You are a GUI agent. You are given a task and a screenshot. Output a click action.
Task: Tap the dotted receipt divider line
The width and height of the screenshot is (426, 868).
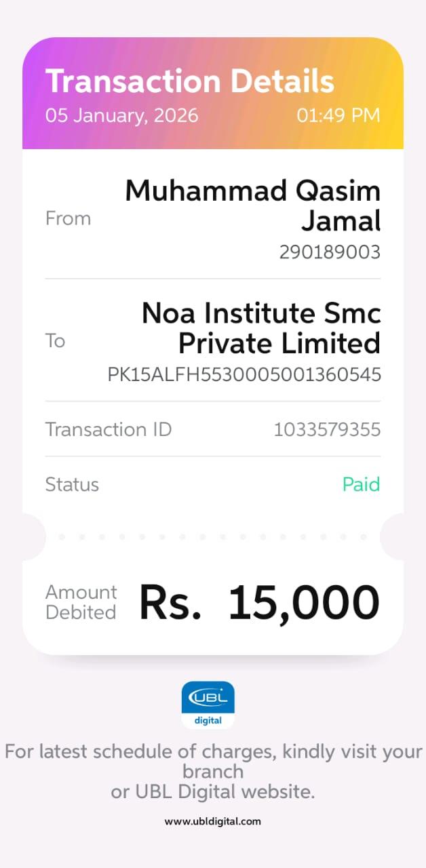tap(212, 537)
